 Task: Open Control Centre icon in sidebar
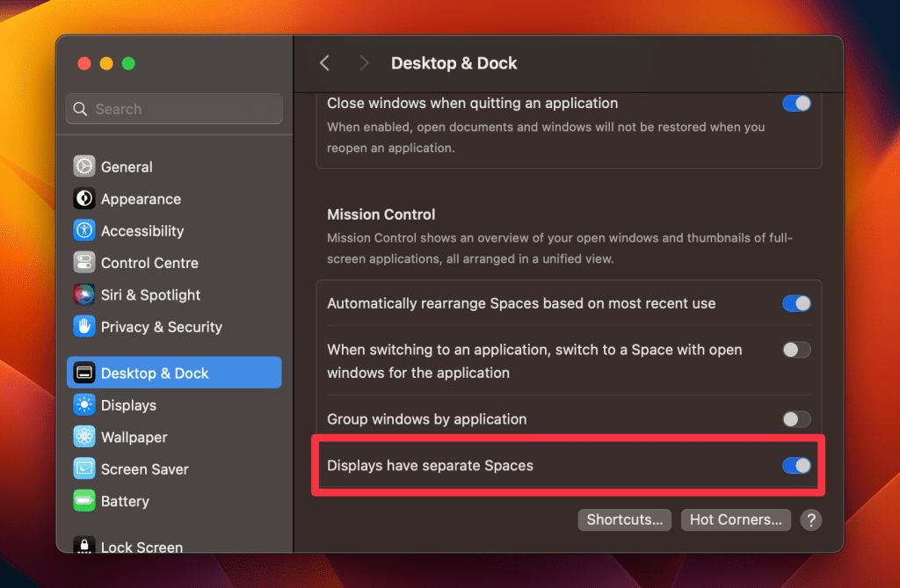pyautogui.click(x=84, y=263)
